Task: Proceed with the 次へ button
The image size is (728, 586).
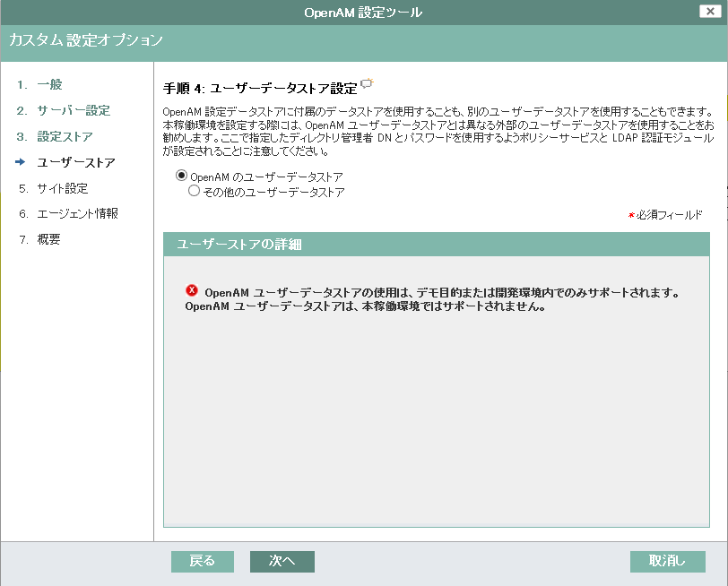Action: (x=282, y=561)
